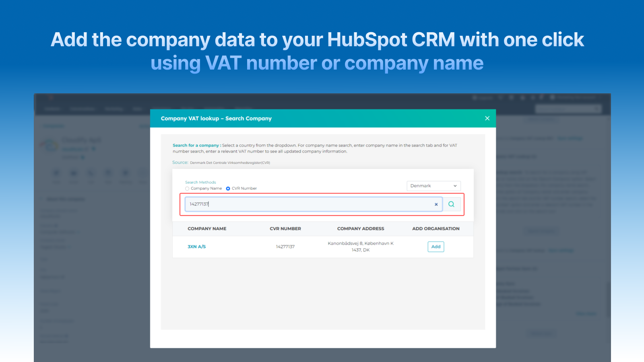Select the CVR Number search method radio

pos(228,188)
